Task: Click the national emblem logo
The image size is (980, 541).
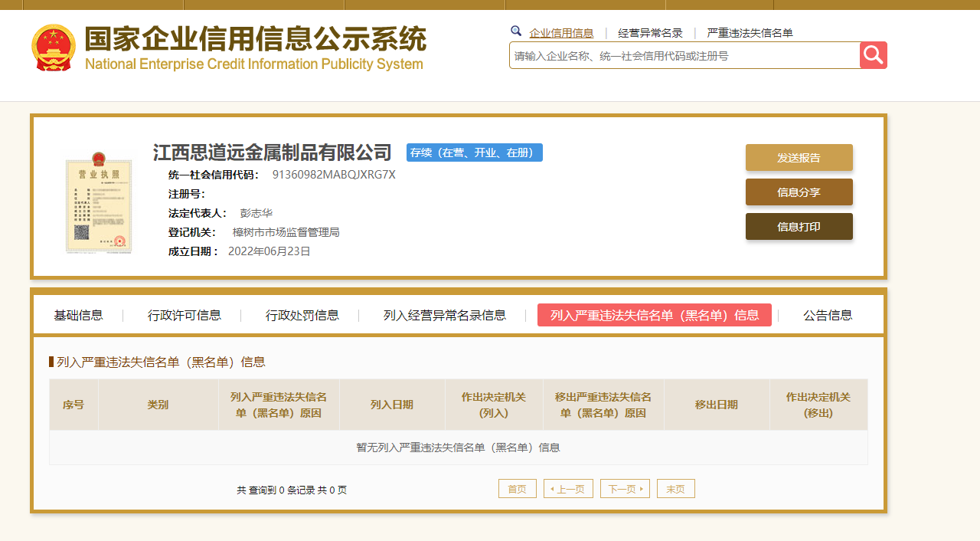Action: pos(54,48)
